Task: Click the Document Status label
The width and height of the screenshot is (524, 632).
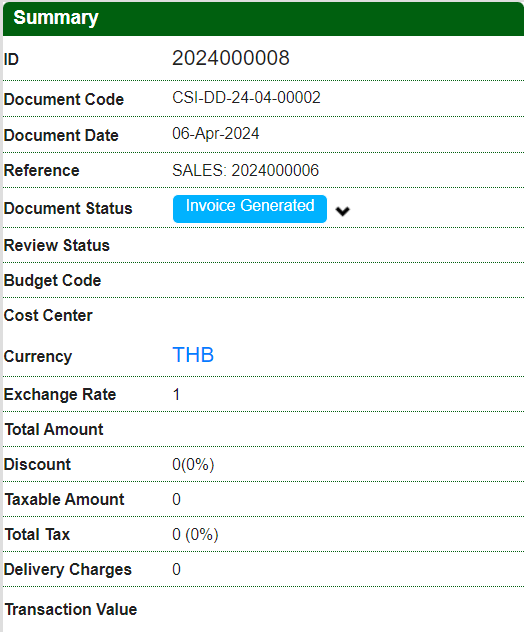Action: 68,208
